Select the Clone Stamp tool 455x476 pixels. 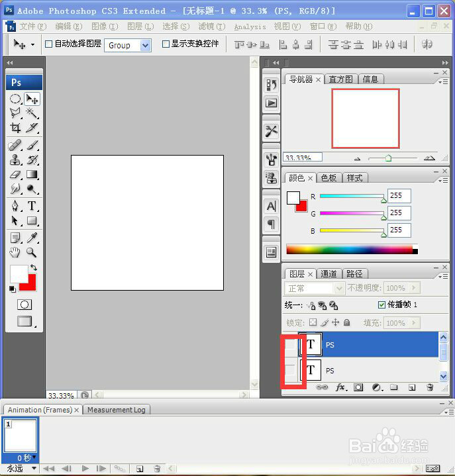coord(15,160)
